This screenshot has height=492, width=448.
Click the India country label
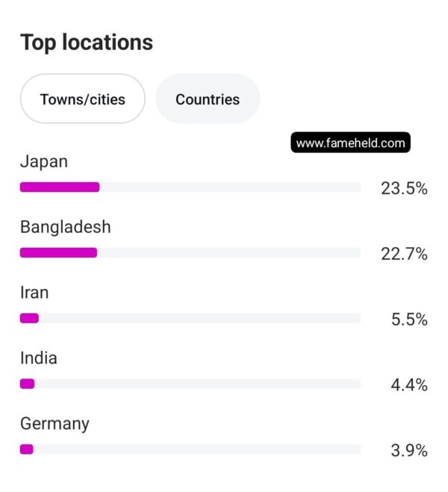pos(39,358)
